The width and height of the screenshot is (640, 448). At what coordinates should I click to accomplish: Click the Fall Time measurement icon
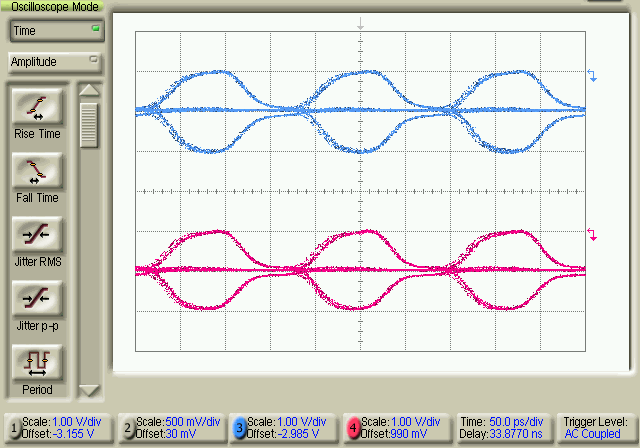pyautogui.click(x=37, y=171)
